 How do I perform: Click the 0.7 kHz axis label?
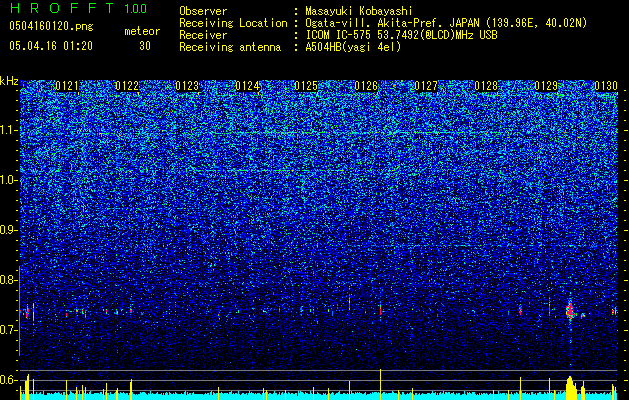pyautogui.click(x=9, y=330)
